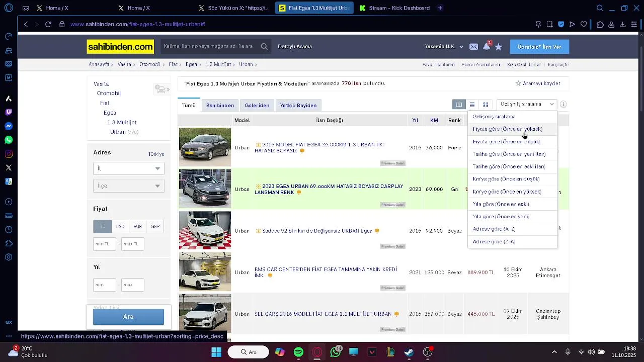Open Detaylı Arama link
The width and height of the screenshot is (644, 362).
(x=295, y=46)
